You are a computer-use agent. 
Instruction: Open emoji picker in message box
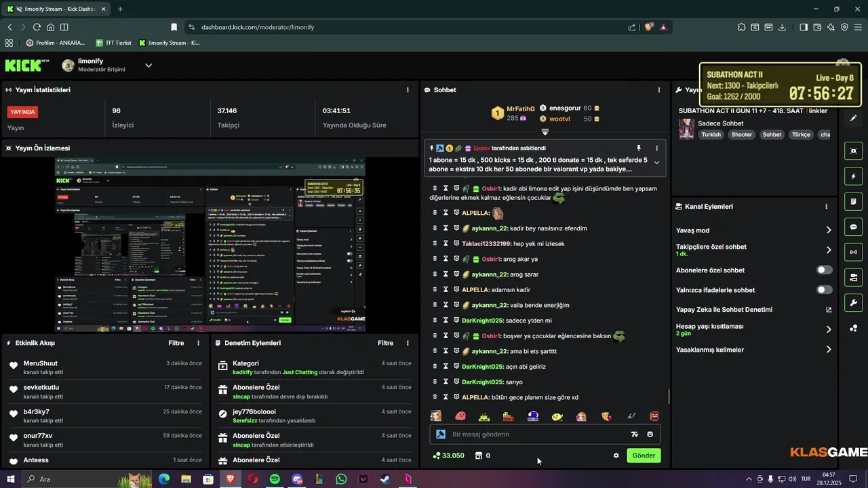click(x=650, y=434)
